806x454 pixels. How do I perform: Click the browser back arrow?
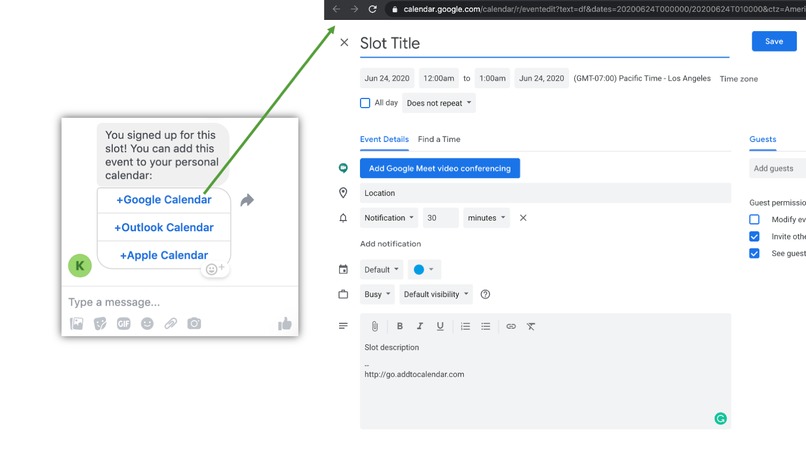[x=336, y=9]
